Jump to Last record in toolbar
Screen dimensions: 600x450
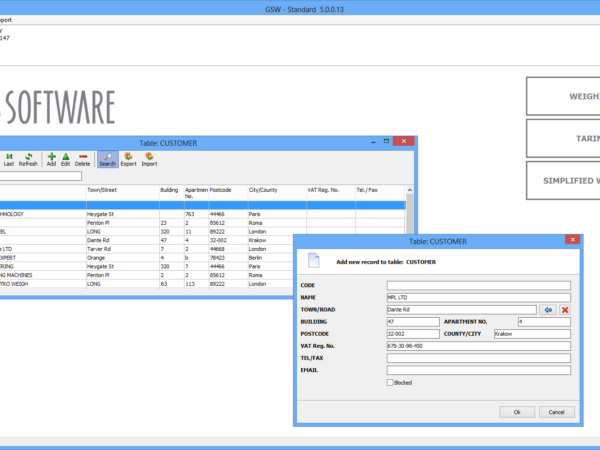(x=9, y=159)
